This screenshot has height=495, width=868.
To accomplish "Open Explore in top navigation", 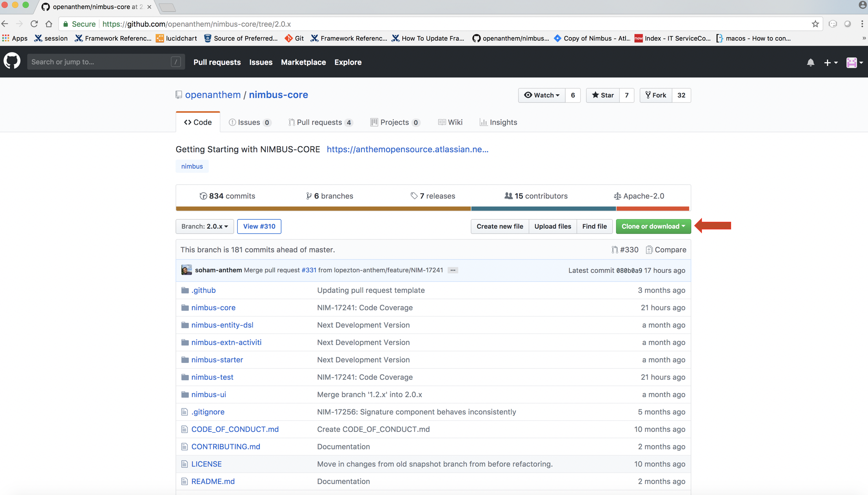I will (348, 62).
